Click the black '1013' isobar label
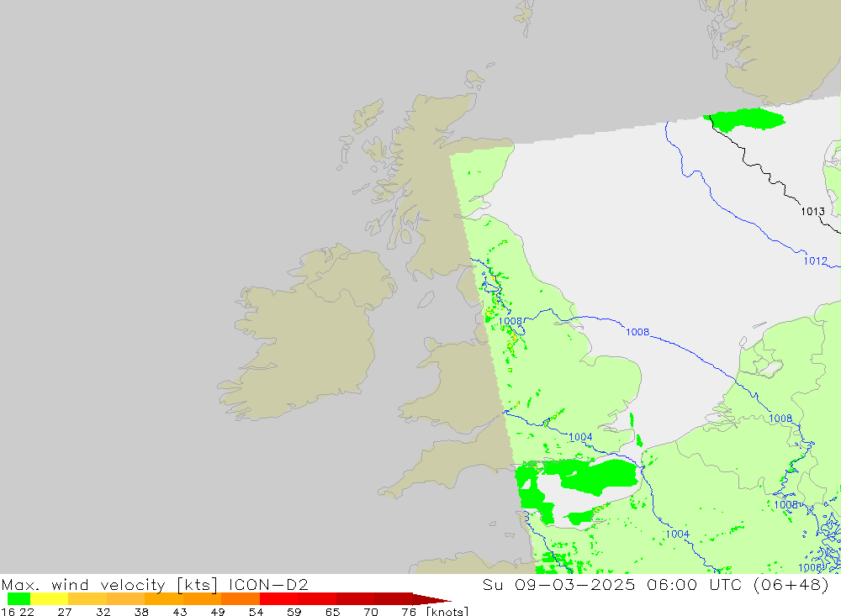Image resolution: width=841 pixels, height=616 pixels. tap(812, 211)
